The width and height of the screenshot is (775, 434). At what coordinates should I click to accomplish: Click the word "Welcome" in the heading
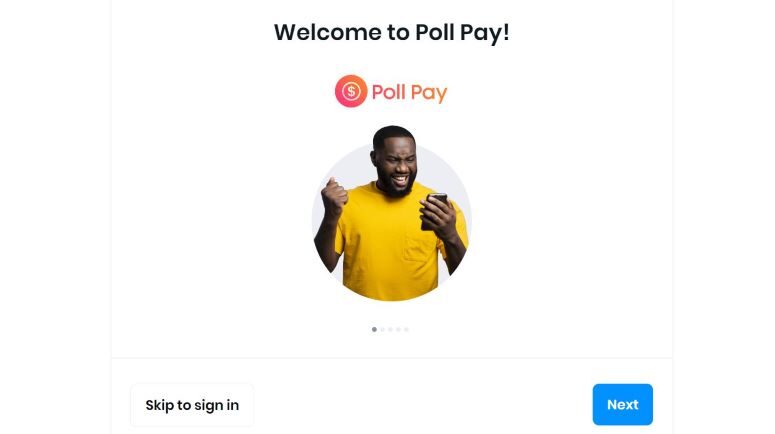328,33
